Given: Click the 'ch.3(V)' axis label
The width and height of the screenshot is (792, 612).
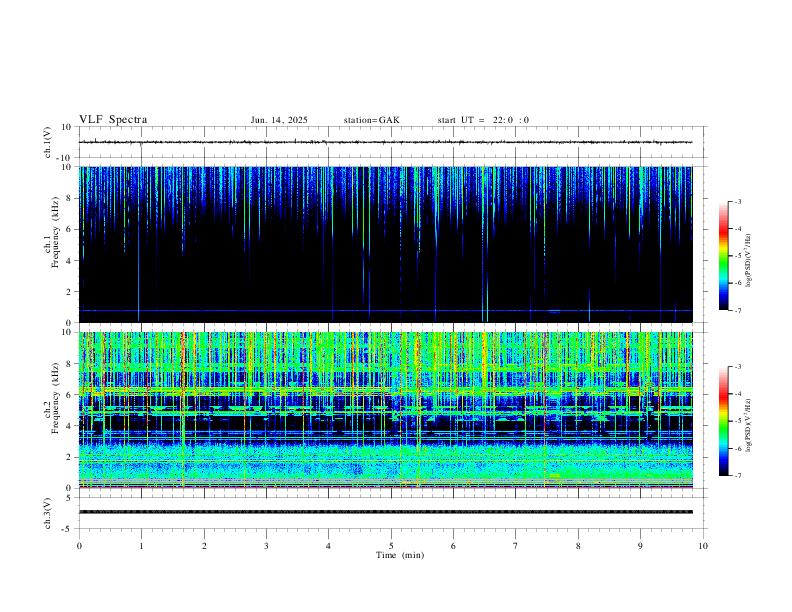Looking at the screenshot, I should tap(48, 513).
